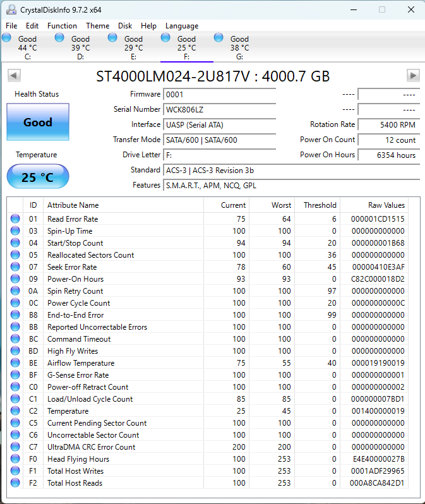This screenshot has height=504, width=425.
Task: Open the Disk menu
Action: [125, 26]
